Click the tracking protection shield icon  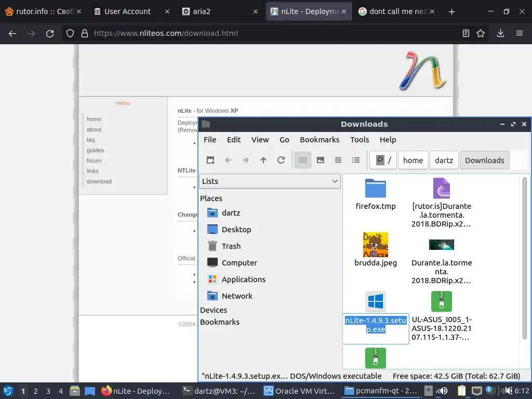click(70, 33)
